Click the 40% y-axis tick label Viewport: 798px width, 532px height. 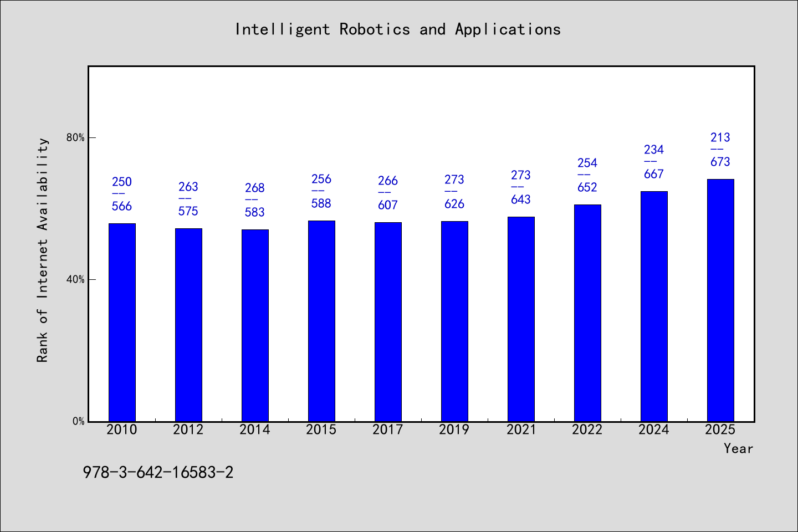pyautogui.click(x=75, y=279)
